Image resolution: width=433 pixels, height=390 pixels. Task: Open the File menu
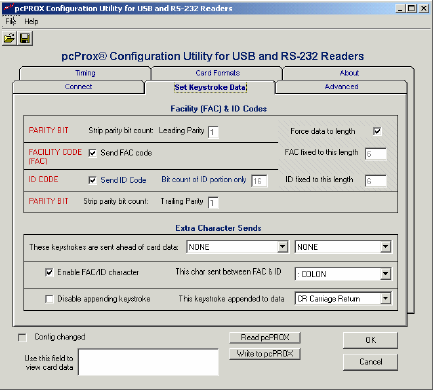tap(10, 21)
